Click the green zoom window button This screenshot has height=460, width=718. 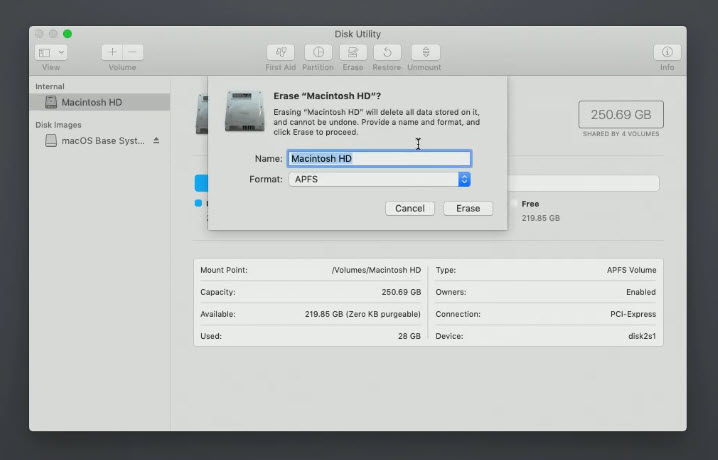pos(67,34)
